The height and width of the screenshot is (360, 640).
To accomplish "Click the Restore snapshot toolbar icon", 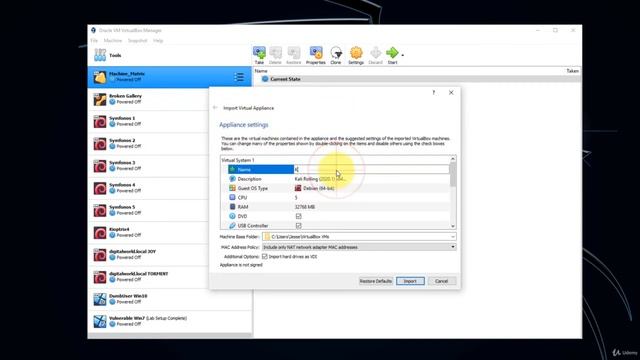I will click(293, 53).
